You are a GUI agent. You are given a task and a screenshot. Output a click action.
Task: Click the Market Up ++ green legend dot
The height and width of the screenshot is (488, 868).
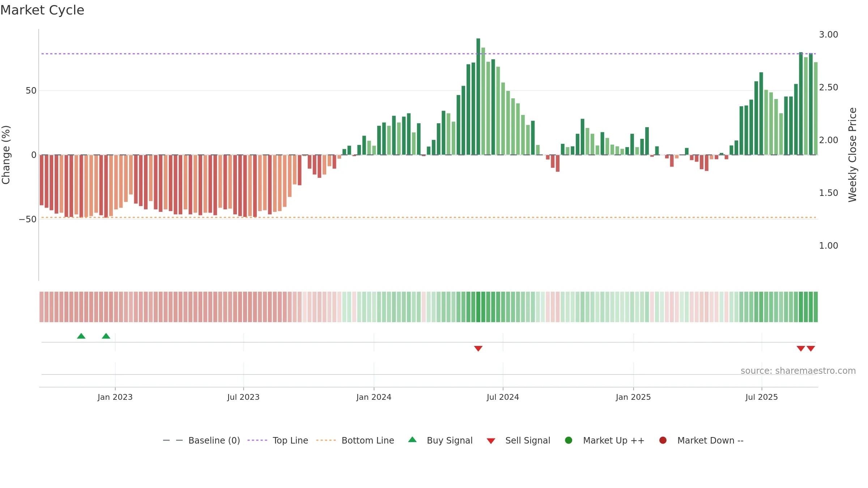point(569,440)
